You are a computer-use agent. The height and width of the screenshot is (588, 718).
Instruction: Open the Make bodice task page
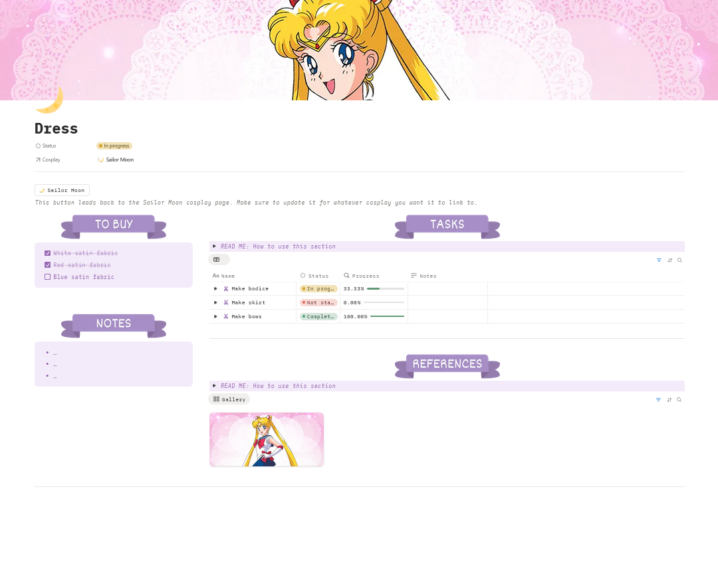coord(250,289)
